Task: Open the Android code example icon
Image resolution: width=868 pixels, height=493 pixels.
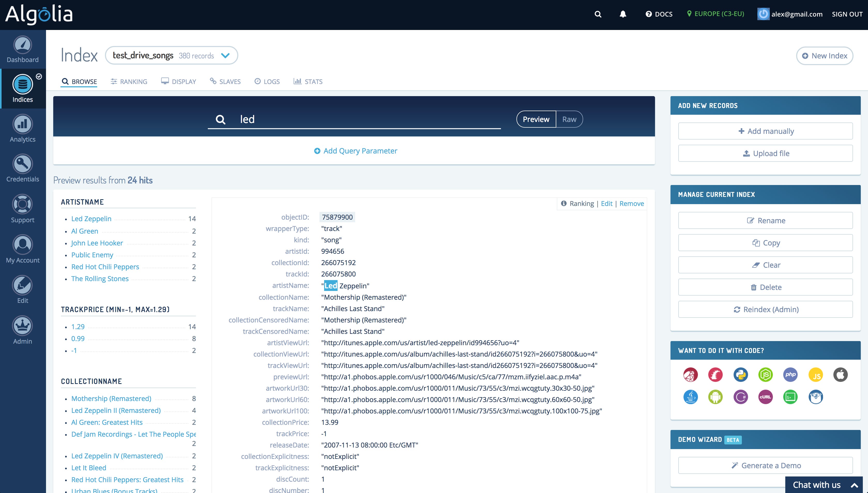Action: coord(715,397)
